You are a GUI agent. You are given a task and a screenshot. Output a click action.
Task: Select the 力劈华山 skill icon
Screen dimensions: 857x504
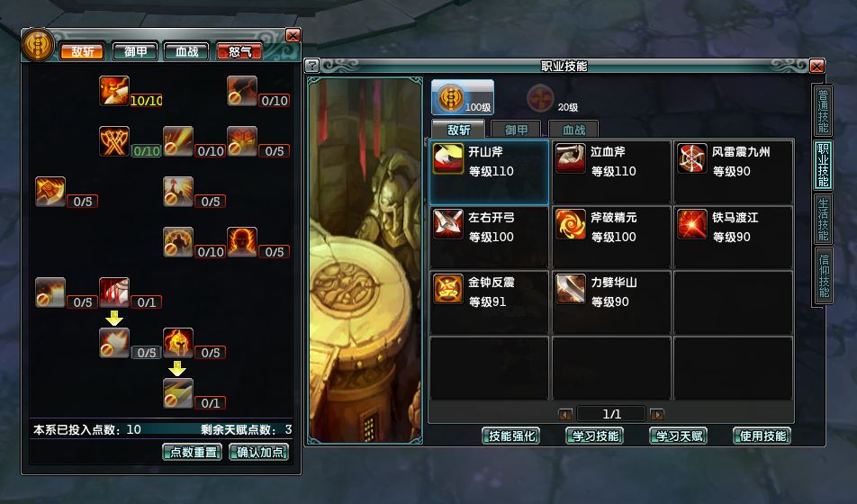571,289
